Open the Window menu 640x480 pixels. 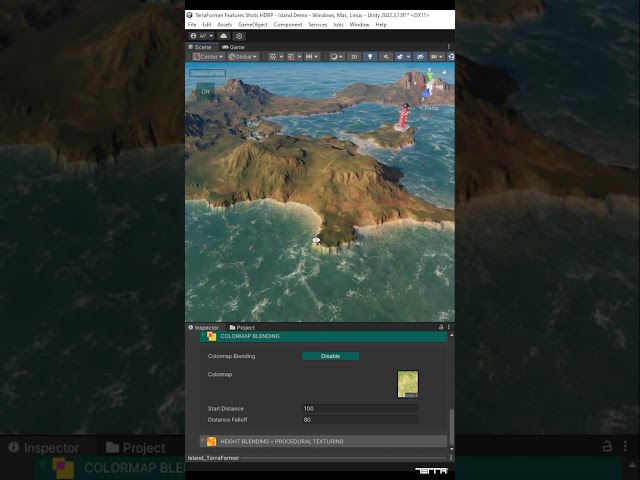pyautogui.click(x=360, y=24)
